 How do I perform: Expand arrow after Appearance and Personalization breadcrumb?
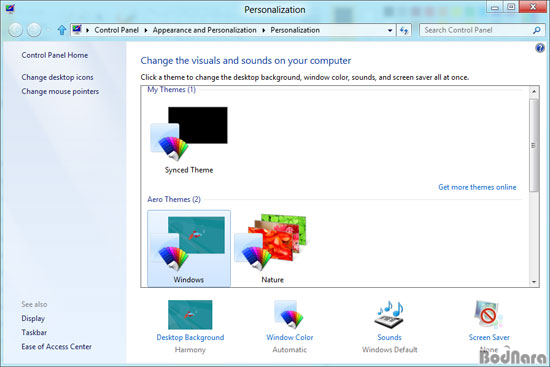263,31
